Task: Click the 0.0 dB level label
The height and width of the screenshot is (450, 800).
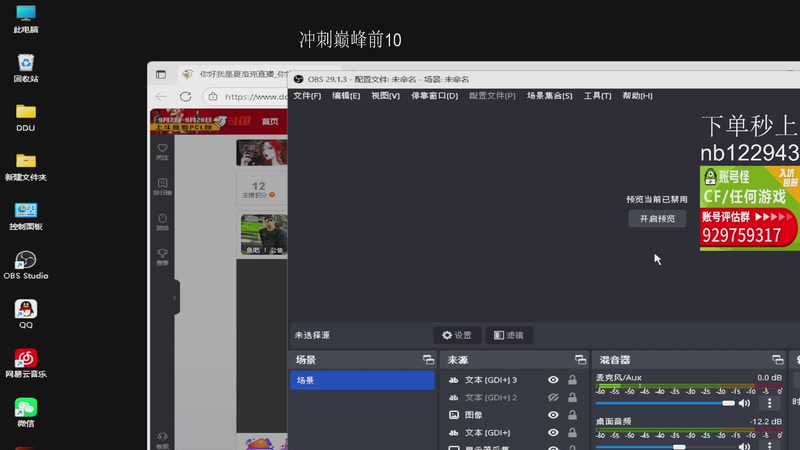Action: pos(769,378)
